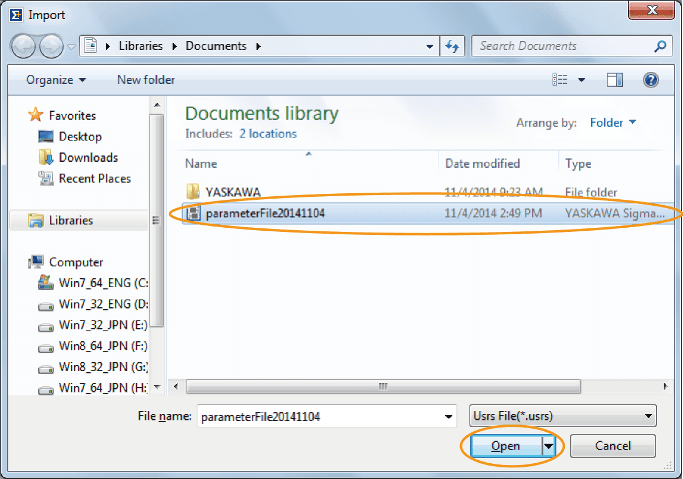Image resolution: width=683 pixels, height=479 pixels.
Task: Select the YASKAWA folder icon
Action: click(193, 192)
